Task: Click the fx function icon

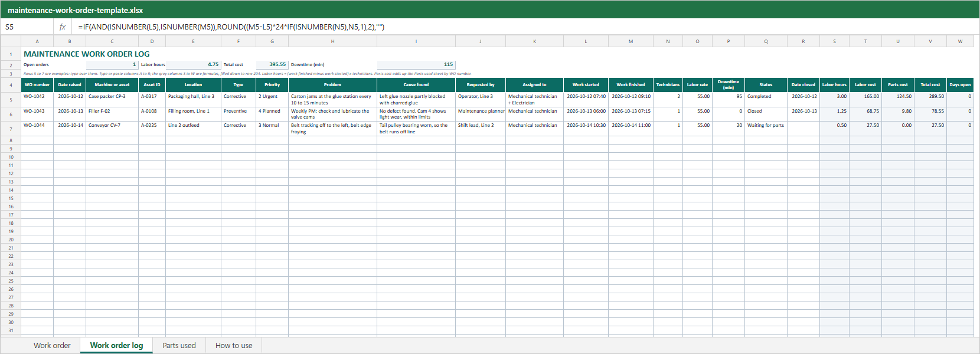Action: [x=62, y=27]
